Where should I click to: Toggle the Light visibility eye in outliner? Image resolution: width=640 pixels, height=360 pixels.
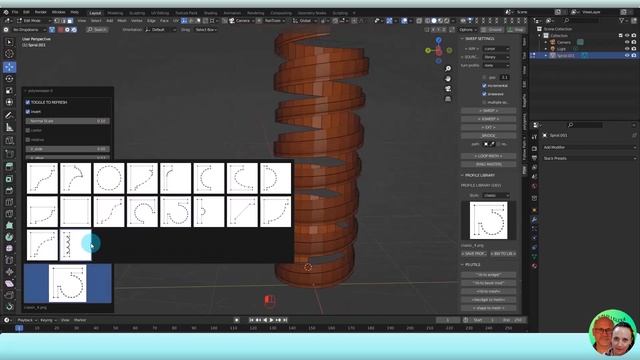point(627,49)
